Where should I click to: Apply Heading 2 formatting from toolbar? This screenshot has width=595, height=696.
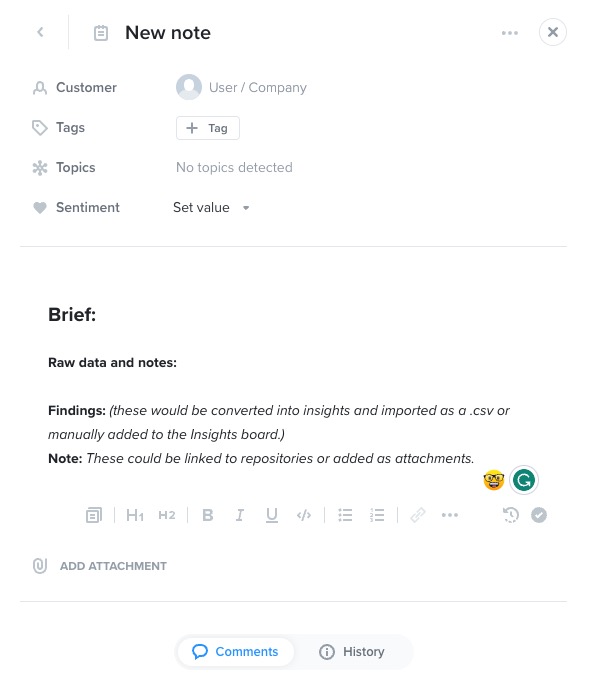click(x=167, y=515)
